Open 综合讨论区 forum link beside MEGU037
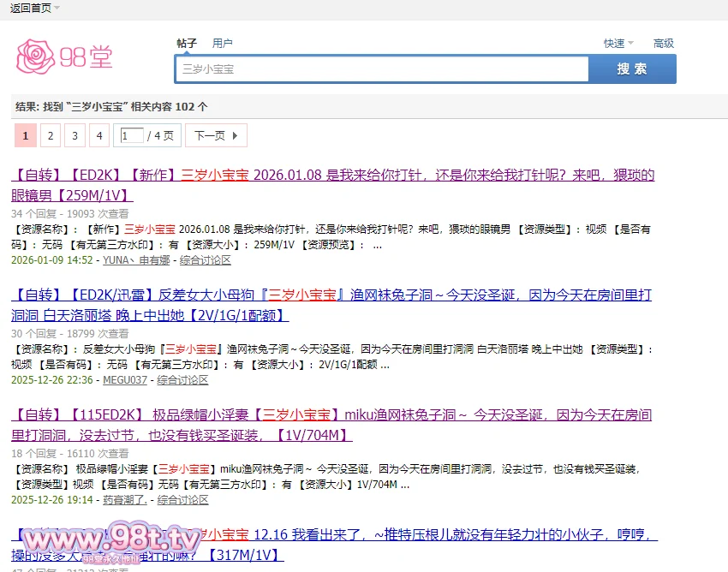 [182, 379]
